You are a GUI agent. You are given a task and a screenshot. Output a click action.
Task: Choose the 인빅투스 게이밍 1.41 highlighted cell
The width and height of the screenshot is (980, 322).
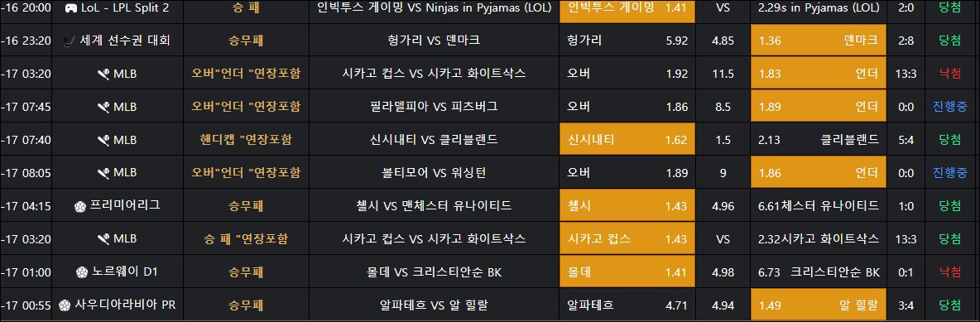(627, 8)
